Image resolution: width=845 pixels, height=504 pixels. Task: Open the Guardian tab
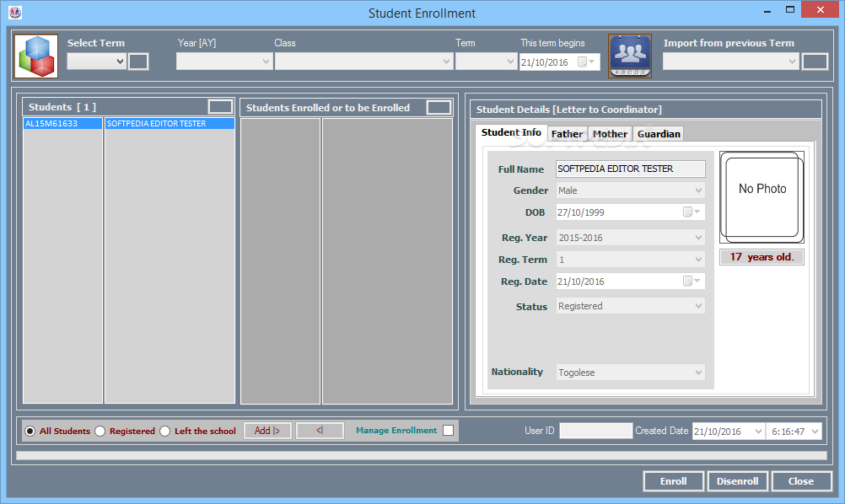pos(659,133)
